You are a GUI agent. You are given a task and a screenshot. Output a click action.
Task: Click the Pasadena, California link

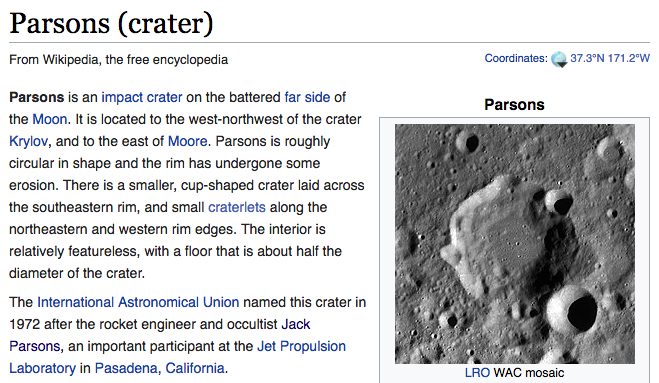coord(159,368)
